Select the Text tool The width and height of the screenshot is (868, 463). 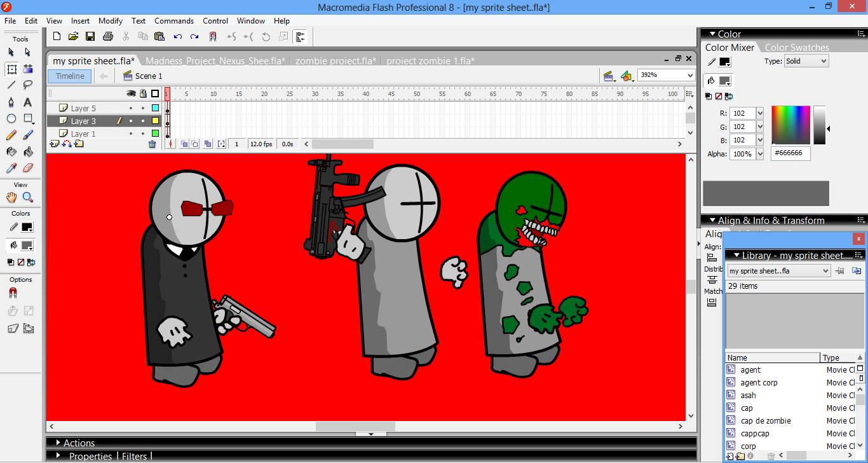[28, 102]
